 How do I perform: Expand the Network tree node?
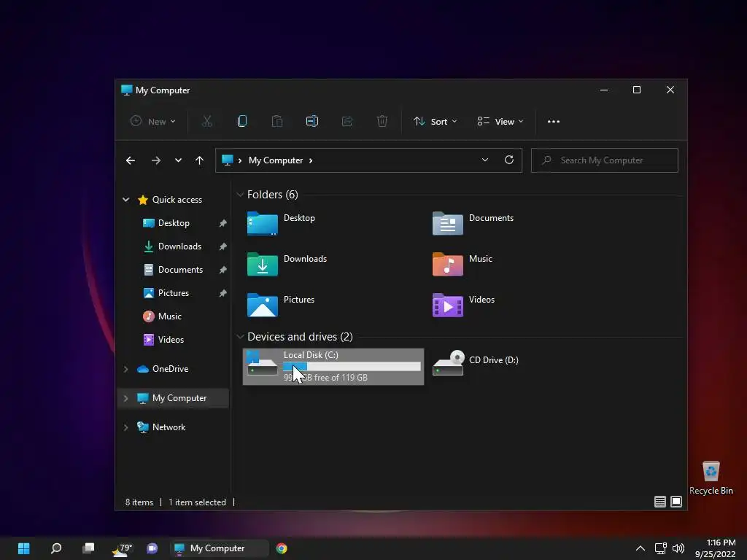pyautogui.click(x=125, y=427)
